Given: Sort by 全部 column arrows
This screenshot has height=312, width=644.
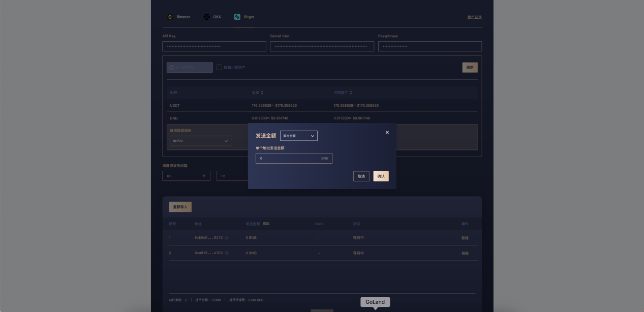Looking at the screenshot, I should pyautogui.click(x=262, y=92).
